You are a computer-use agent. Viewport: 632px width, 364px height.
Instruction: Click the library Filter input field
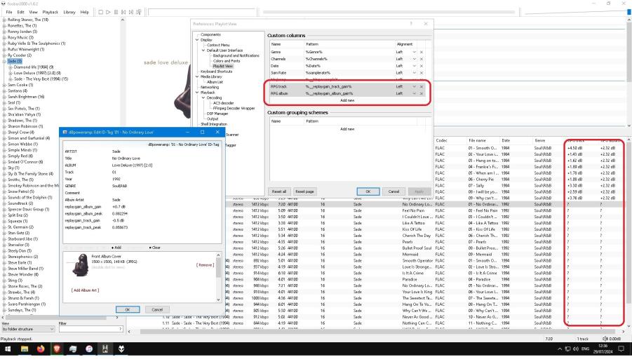point(90,329)
